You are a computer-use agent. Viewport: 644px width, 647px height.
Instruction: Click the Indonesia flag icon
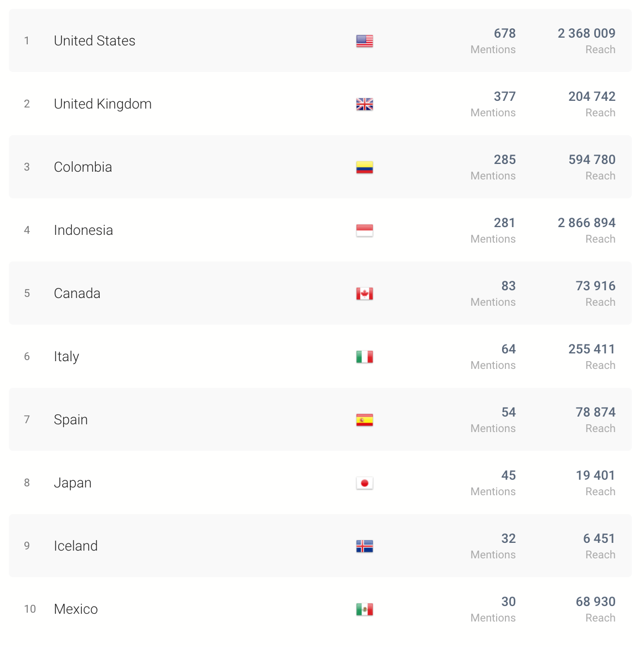point(365,230)
